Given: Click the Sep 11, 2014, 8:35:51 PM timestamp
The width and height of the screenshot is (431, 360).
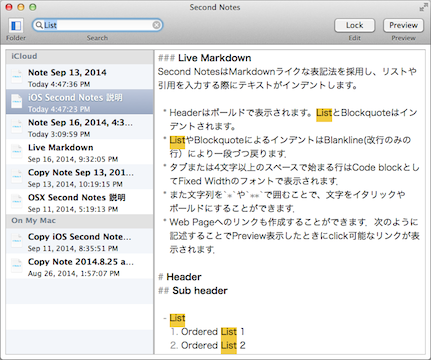Looking at the screenshot, I should (x=73, y=249).
